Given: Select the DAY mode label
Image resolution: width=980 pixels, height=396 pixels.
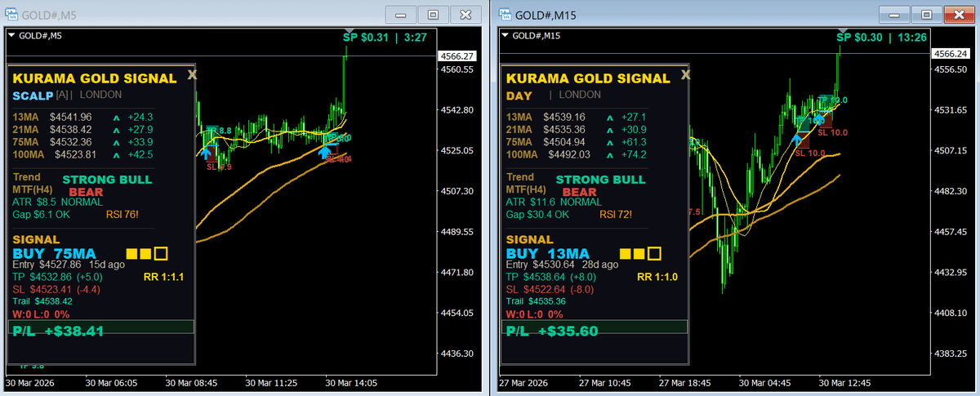Looking at the screenshot, I should pos(519,95).
